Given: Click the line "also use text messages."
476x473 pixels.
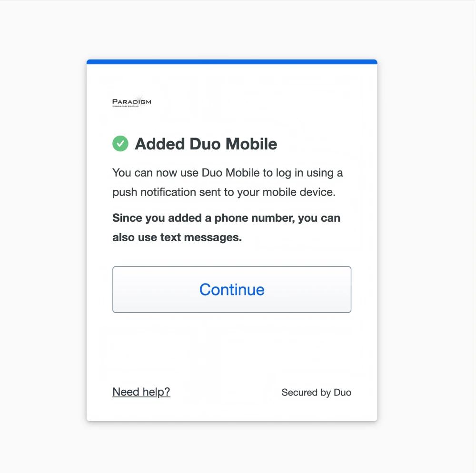Looking at the screenshot, I should click(177, 237).
